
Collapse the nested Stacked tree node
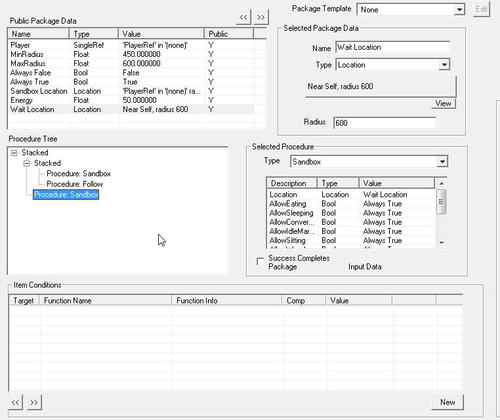click(x=27, y=163)
